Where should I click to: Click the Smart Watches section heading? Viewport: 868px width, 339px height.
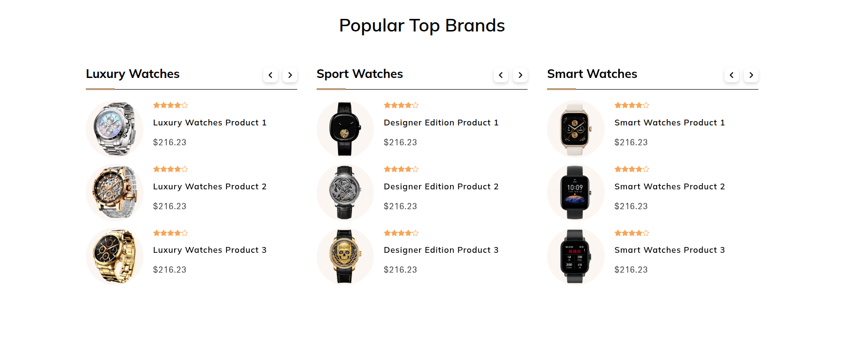592,74
